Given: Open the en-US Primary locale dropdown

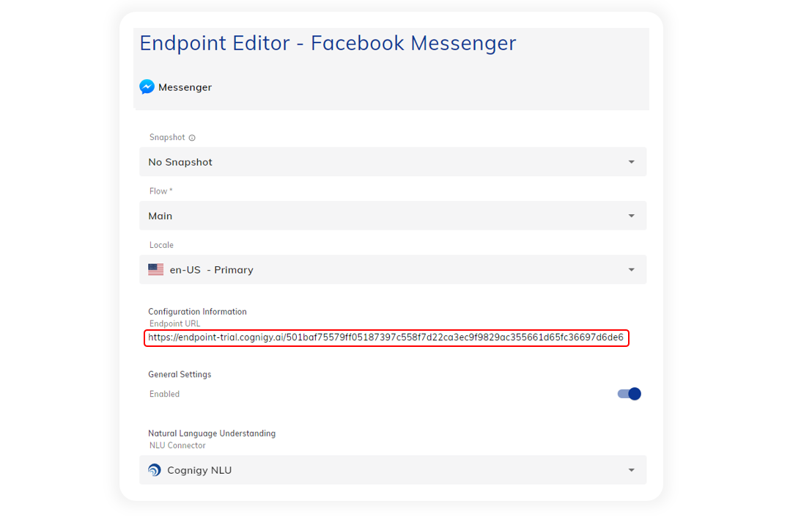Looking at the screenshot, I should (393, 270).
